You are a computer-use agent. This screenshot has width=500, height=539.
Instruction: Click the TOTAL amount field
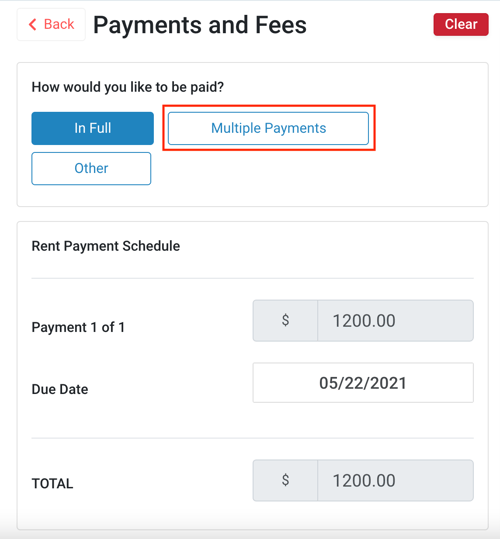(396, 481)
